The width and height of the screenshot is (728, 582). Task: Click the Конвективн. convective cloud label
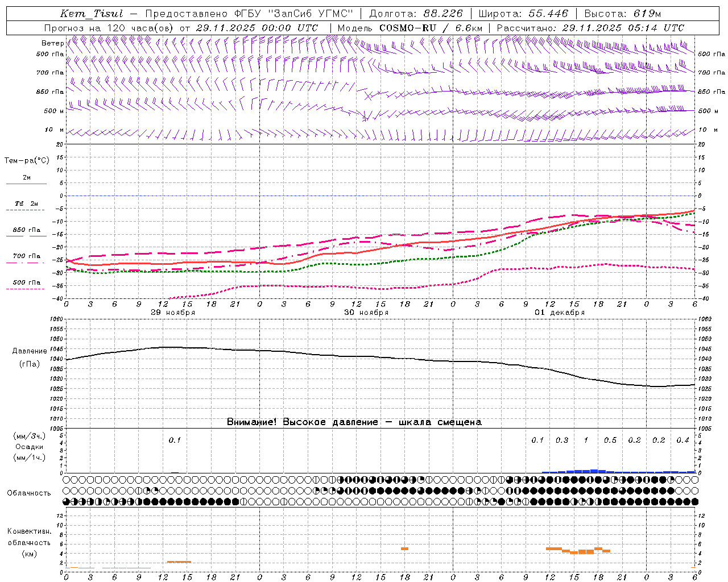30,531
